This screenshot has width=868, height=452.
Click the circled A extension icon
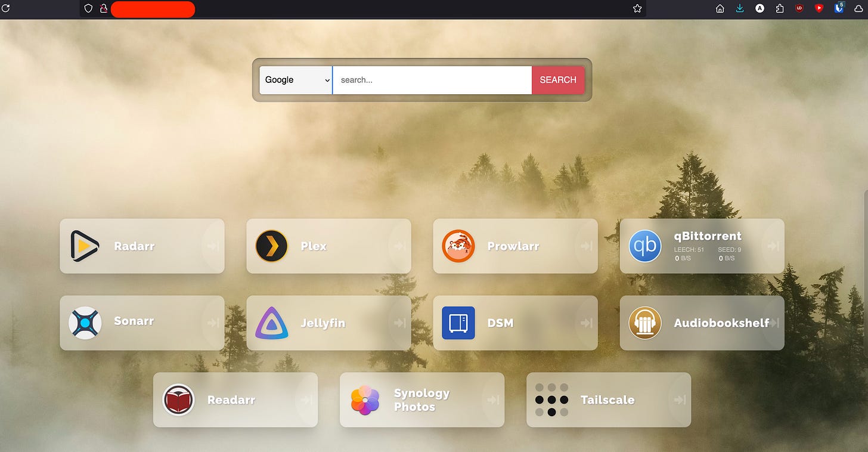coord(759,8)
